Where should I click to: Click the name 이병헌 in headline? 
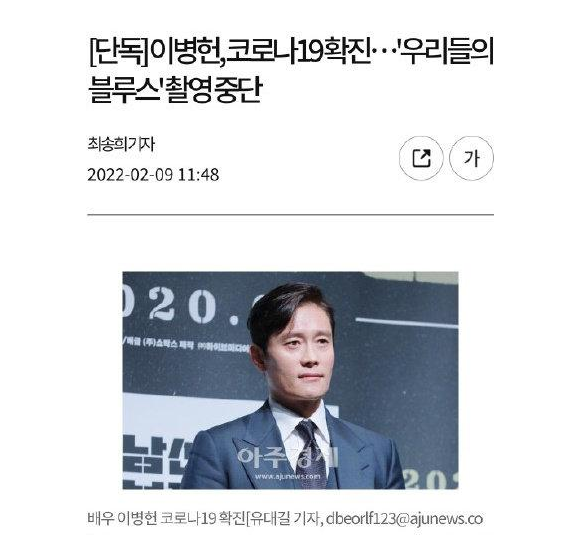point(185,52)
